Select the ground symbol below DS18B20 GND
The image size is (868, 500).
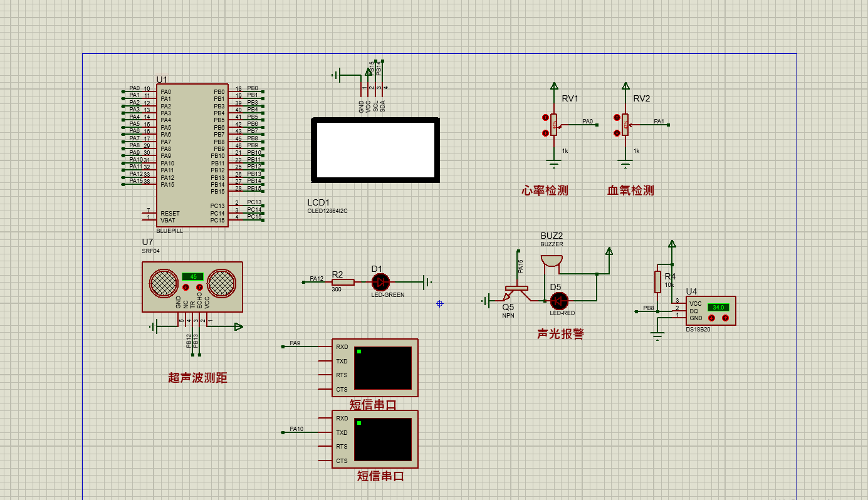coord(657,336)
